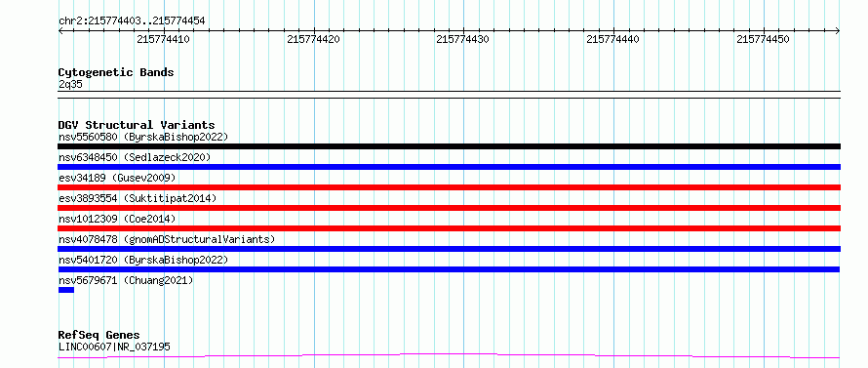Click the DGV Structural Variants track heading
Screen dimensions: 868x368
point(137,125)
